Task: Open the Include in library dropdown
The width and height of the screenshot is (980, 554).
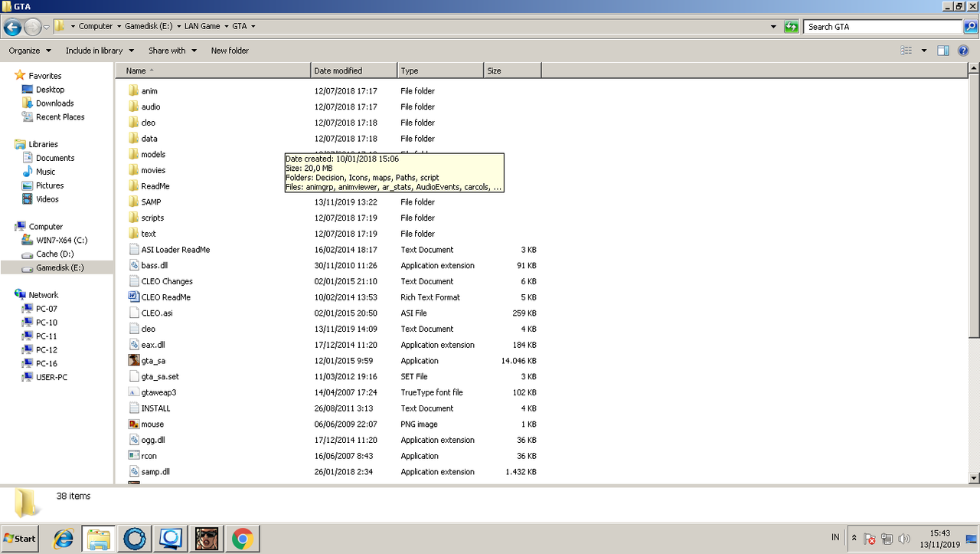Action: pos(100,51)
